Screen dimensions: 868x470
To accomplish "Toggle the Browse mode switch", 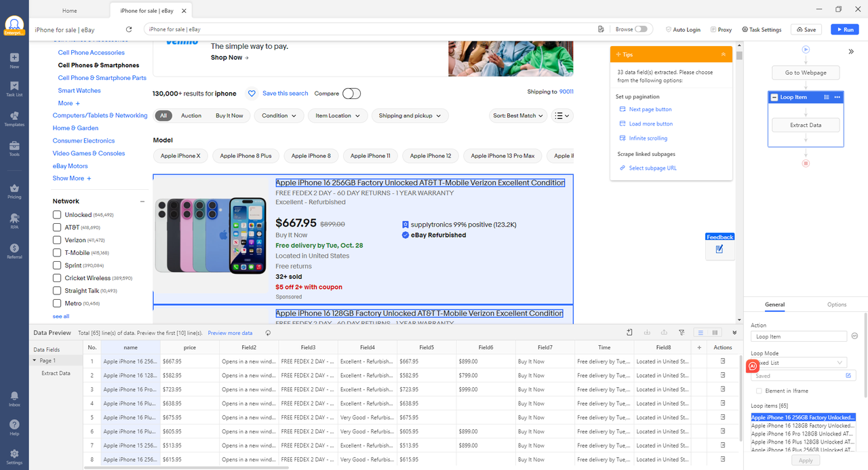I will tap(641, 29).
